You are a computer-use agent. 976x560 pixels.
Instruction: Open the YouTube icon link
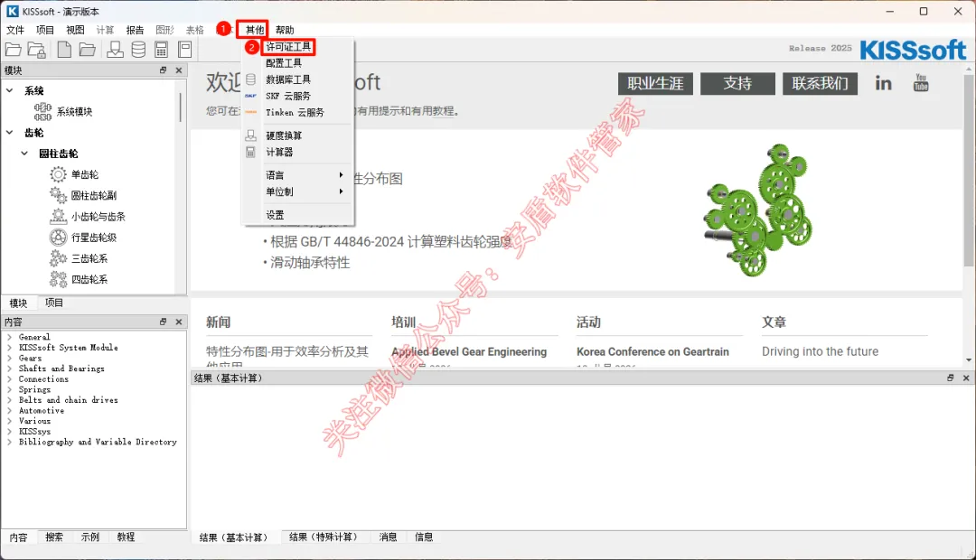pos(921,82)
